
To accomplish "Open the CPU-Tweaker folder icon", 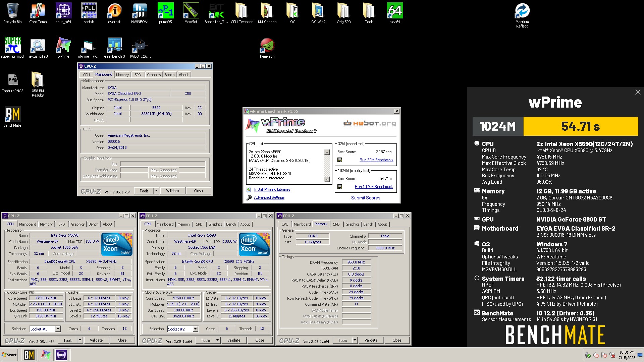I will (x=241, y=13).
